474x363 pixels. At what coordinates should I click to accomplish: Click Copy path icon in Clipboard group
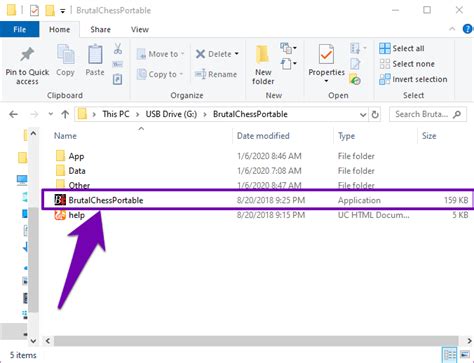[x=118, y=64]
